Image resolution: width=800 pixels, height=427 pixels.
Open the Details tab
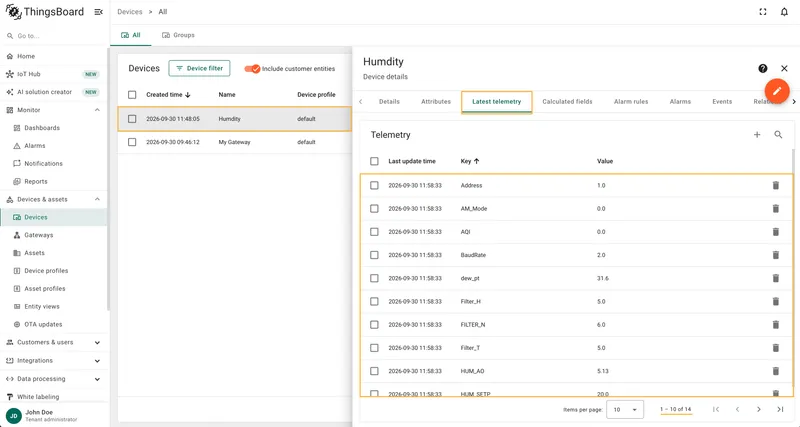tap(389, 102)
